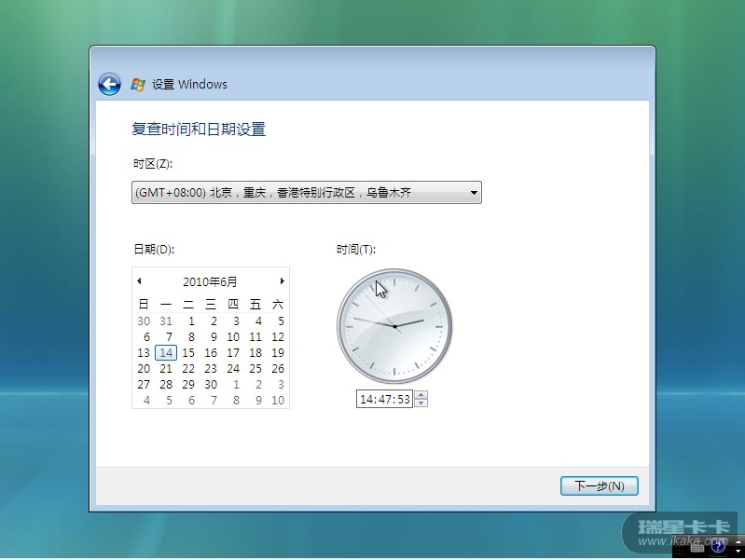This screenshot has width=745, height=560.
Task: Select date 22 in the calendar
Action: coord(188,369)
